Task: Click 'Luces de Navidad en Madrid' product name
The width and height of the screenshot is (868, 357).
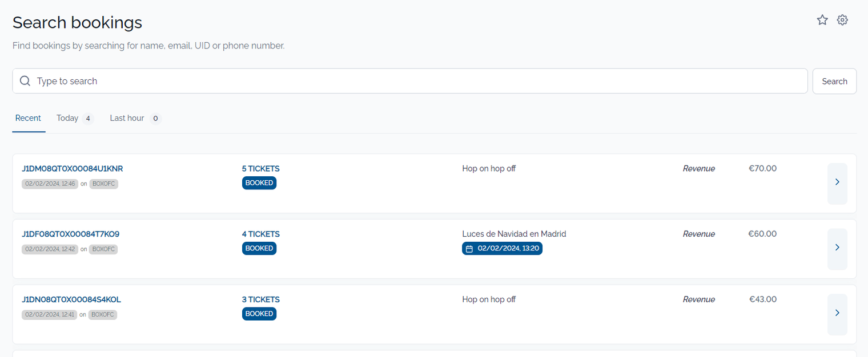Action: 514,234
